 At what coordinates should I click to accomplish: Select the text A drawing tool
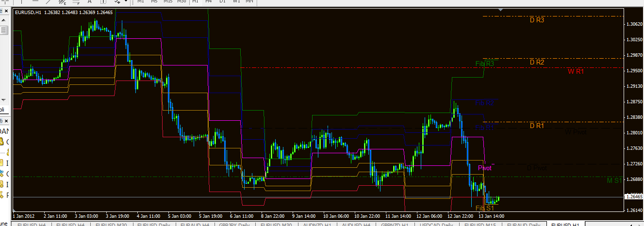coord(89,1)
